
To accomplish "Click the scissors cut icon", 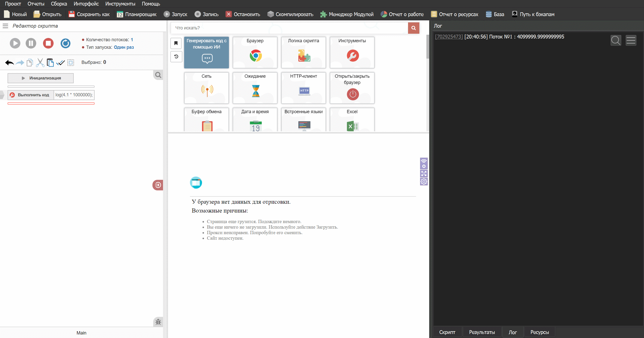I will click(x=40, y=62).
